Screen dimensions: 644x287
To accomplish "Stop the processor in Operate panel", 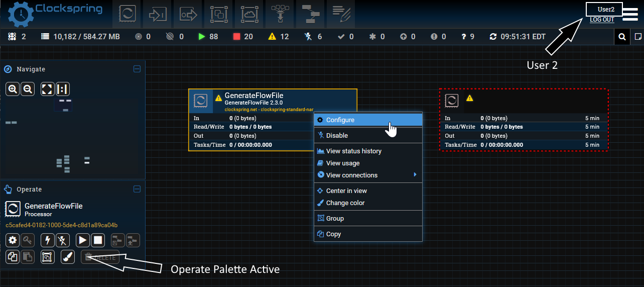I will pos(98,240).
